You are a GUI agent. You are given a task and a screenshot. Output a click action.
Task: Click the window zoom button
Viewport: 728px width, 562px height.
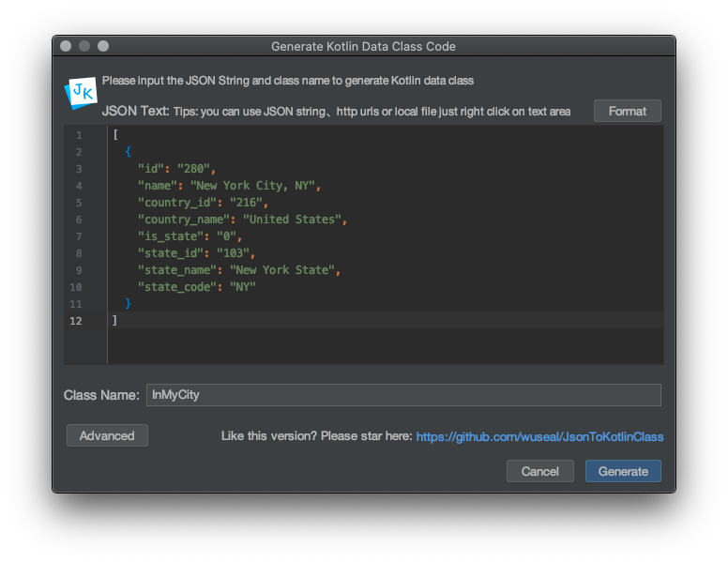(x=103, y=46)
